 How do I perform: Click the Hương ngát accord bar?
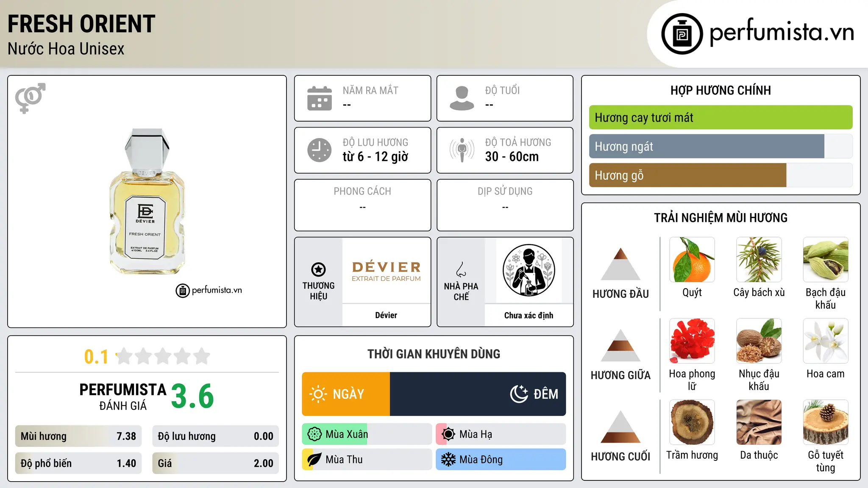pos(721,146)
